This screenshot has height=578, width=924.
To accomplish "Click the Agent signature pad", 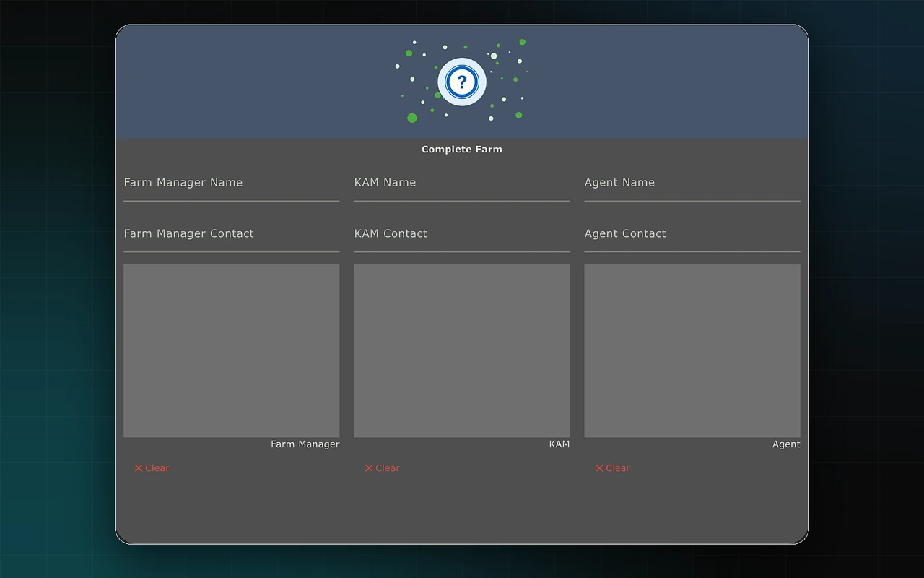I will [x=692, y=350].
